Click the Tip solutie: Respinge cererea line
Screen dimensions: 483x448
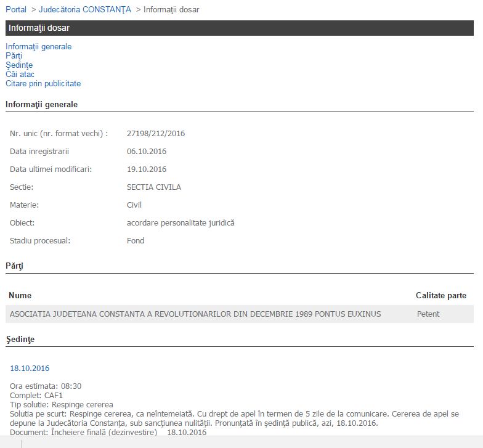[62, 404]
